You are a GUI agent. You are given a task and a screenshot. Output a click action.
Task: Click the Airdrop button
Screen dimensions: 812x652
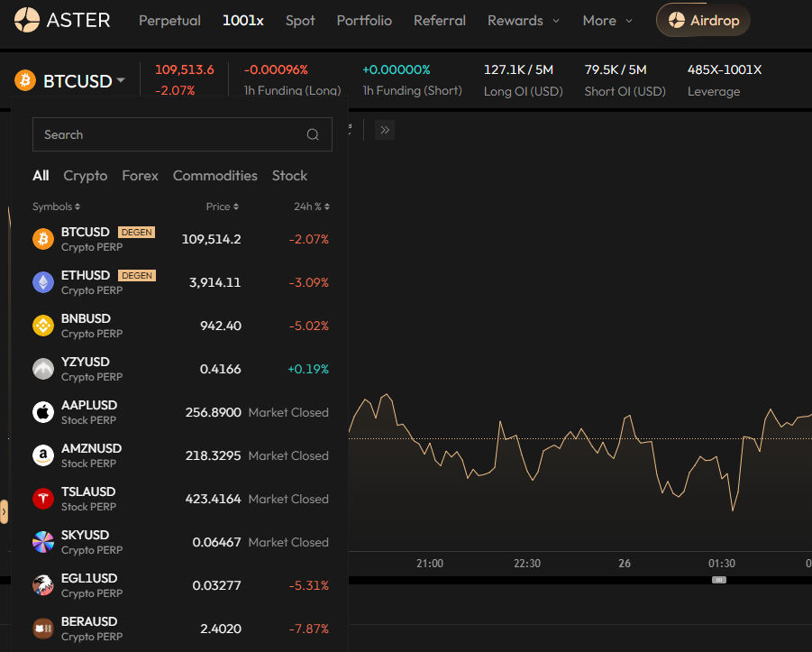pyautogui.click(x=703, y=20)
